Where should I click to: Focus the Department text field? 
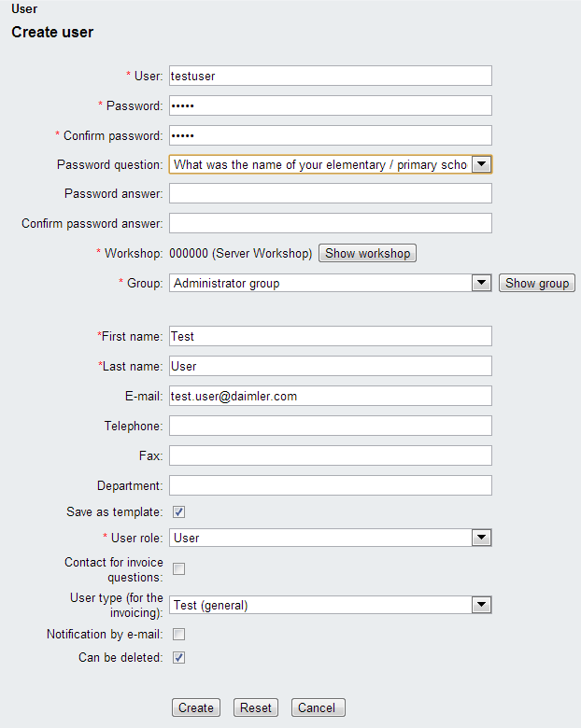point(330,485)
